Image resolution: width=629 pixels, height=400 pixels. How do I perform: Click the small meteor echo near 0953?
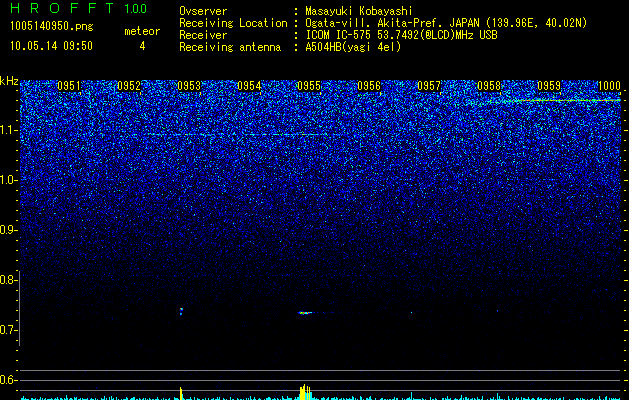click(x=181, y=311)
